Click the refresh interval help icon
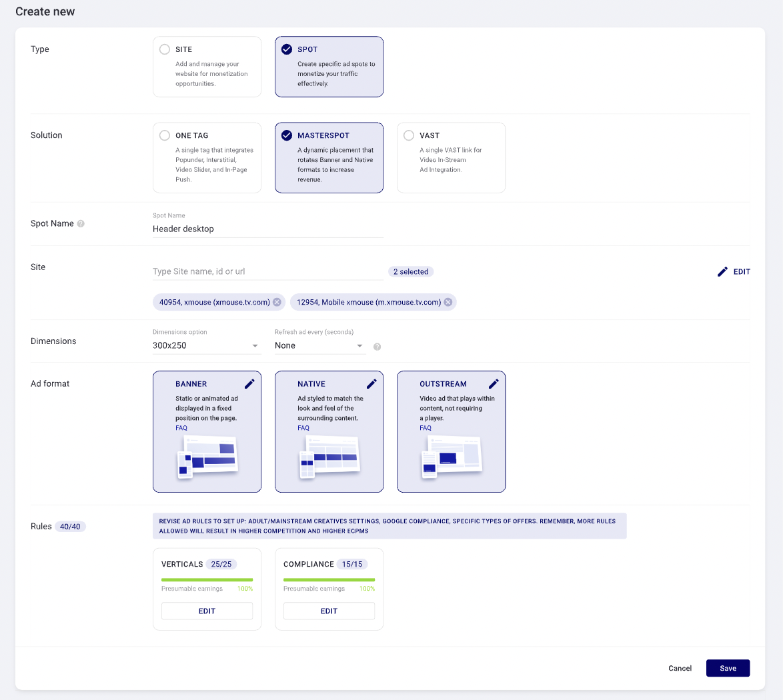 377,347
